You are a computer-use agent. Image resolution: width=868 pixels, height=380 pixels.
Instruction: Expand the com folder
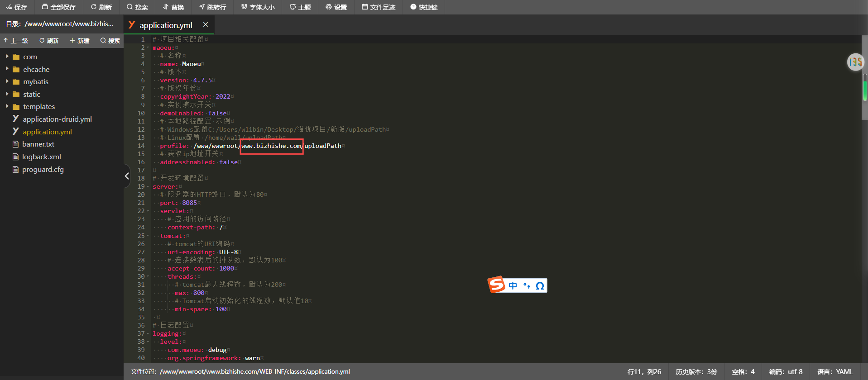point(7,57)
